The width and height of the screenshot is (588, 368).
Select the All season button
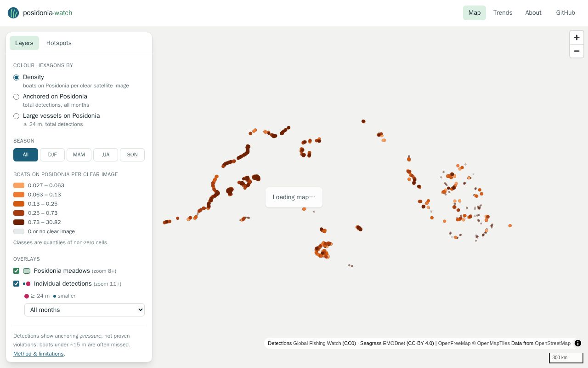coord(26,155)
